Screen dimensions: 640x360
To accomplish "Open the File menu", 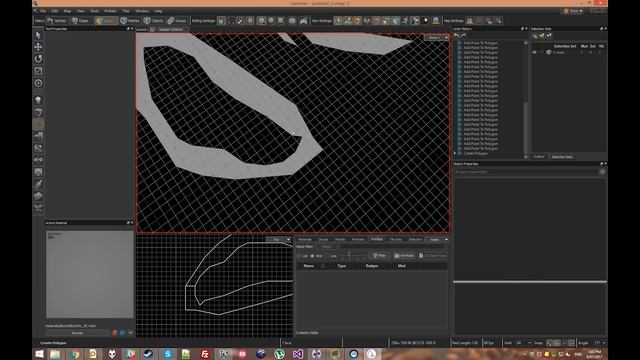I will [43, 11].
